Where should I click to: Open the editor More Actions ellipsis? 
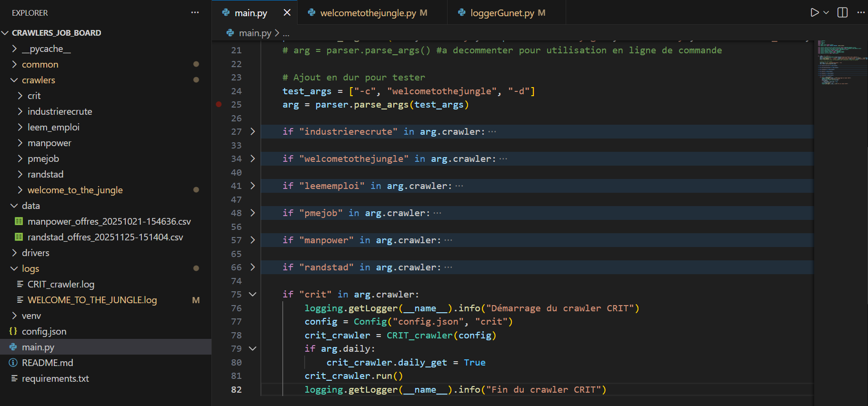(x=861, y=13)
